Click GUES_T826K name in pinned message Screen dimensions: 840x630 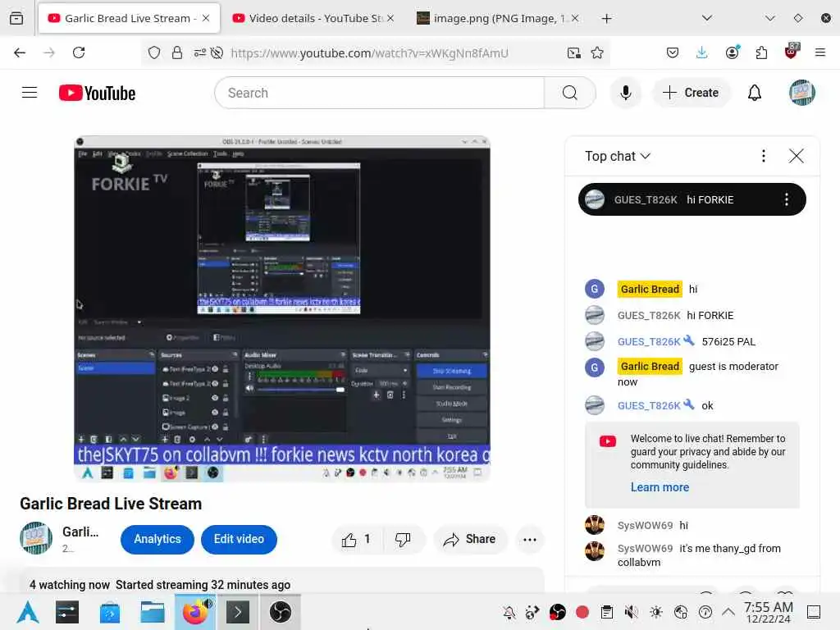click(646, 200)
